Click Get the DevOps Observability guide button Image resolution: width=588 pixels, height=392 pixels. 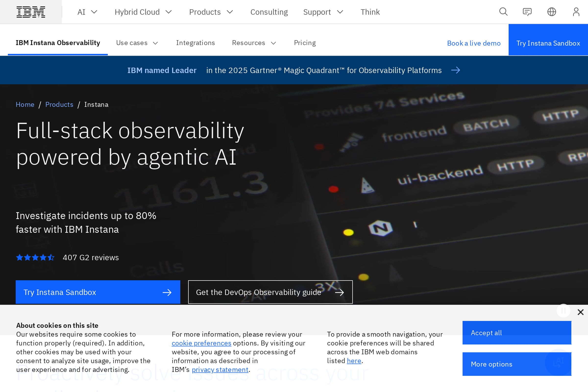(270, 292)
